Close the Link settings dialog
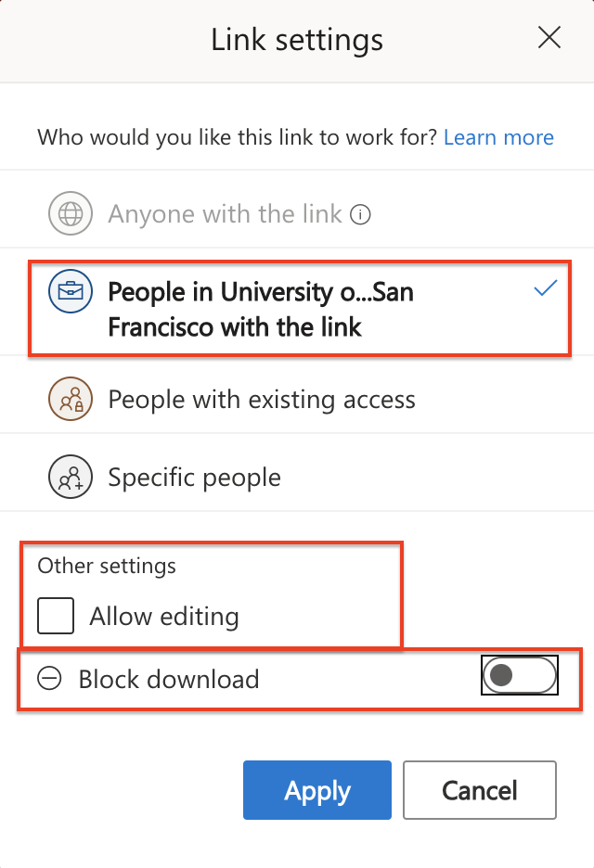 [x=549, y=38]
